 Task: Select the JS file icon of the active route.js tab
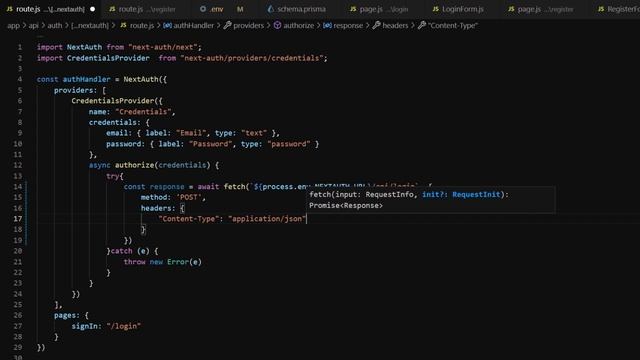click(x=10, y=9)
